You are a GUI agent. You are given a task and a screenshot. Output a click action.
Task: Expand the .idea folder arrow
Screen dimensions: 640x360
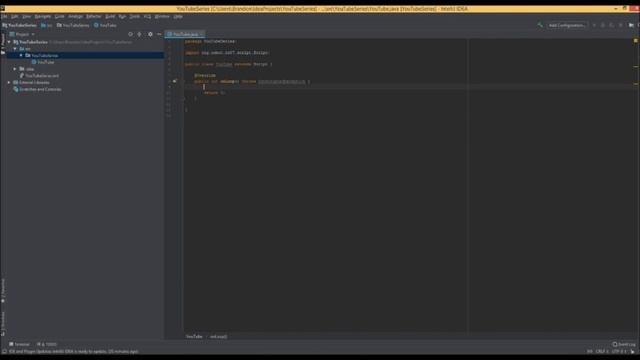point(15,69)
